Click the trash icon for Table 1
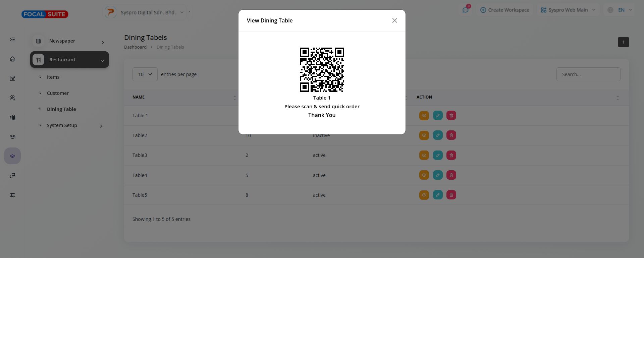 coord(451,116)
